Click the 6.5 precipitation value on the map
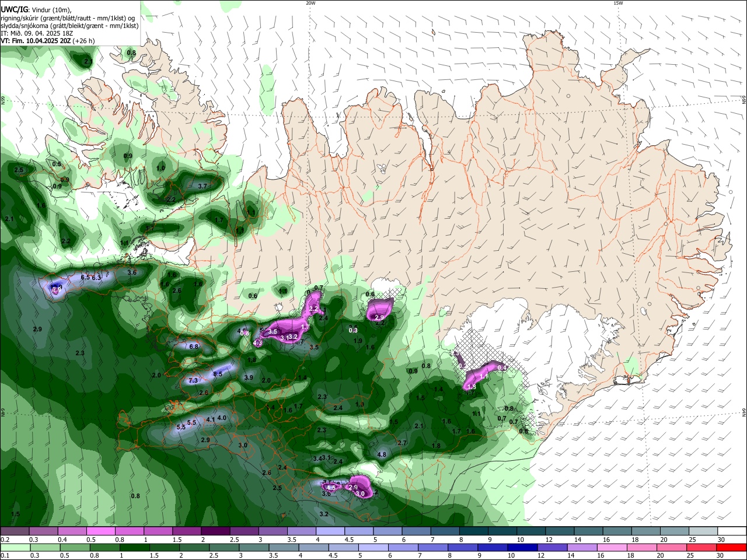The height and width of the screenshot is (560, 747). click(85, 277)
